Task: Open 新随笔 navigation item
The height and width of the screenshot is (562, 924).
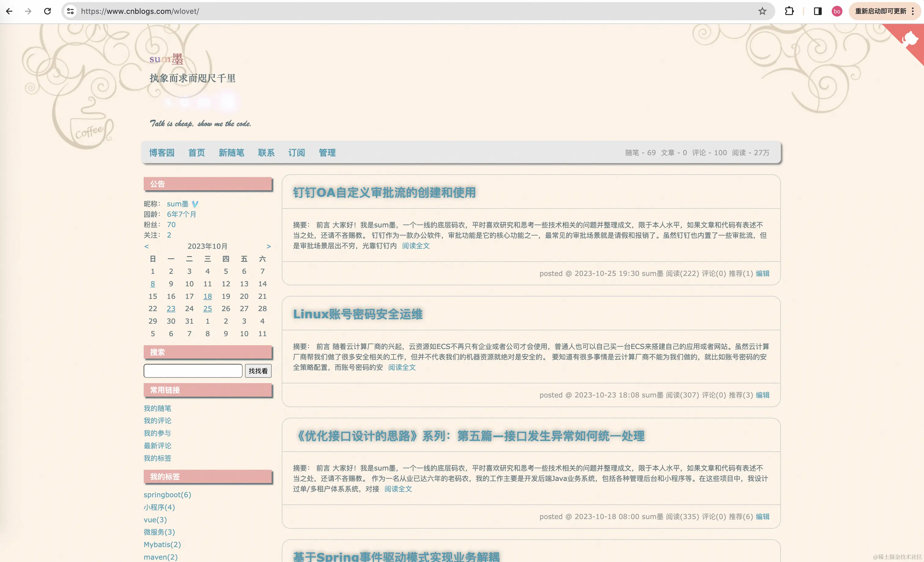Action: [x=231, y=153]
